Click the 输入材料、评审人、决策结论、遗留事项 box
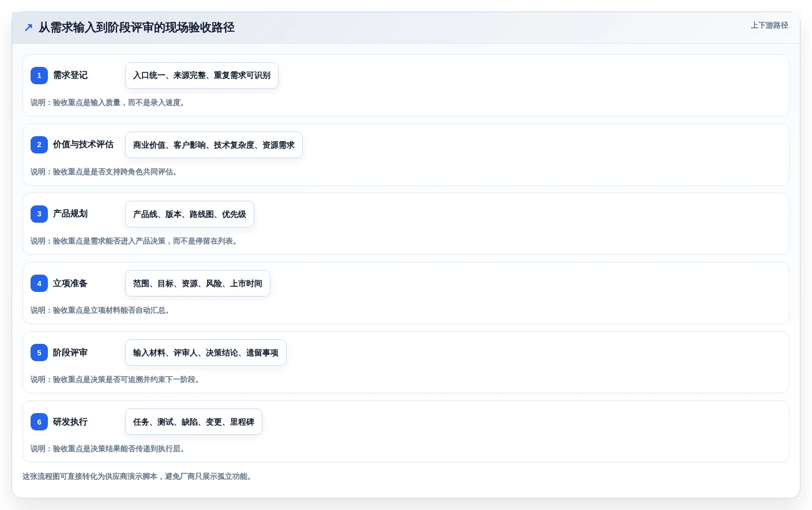This screenshot has height=510, width=812. pyautogui.click(x=206, y=352)
